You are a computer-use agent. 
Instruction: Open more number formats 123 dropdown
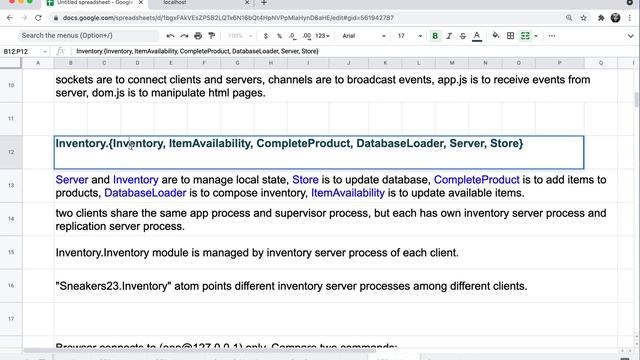322,36
